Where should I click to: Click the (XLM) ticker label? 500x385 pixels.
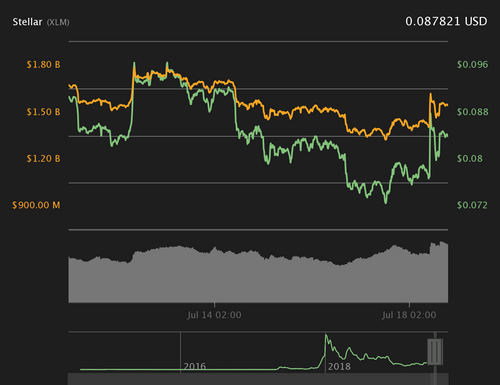58,23
